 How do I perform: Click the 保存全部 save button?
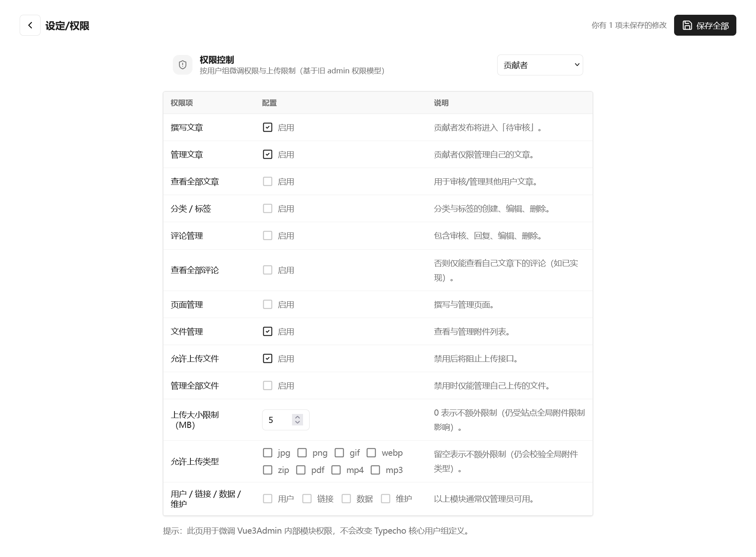pos(705,25)
